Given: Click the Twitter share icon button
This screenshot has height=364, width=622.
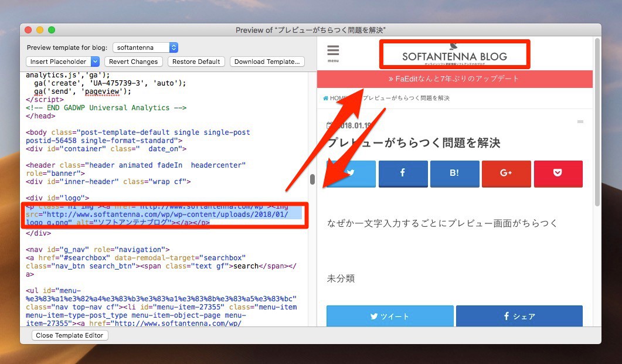Looking at the screenshot, I should pos(351,174).
